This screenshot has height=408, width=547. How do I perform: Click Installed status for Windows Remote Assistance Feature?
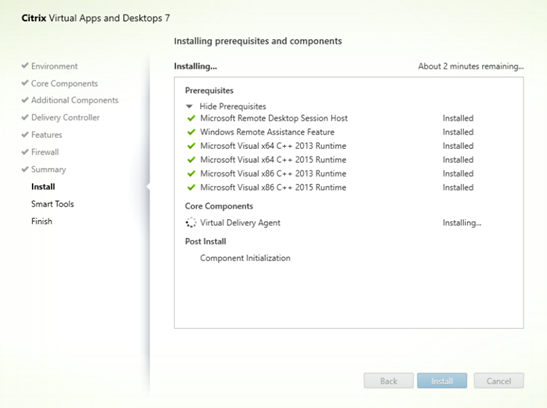(x=458, y=132)
